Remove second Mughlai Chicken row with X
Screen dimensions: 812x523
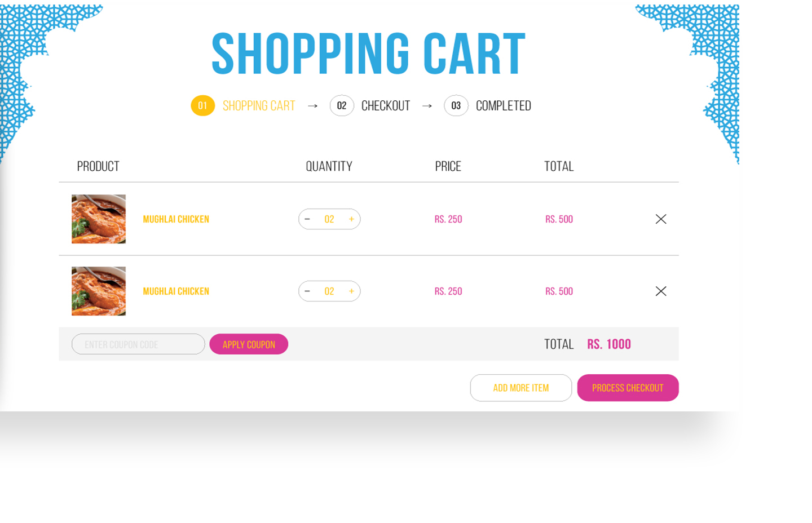(661, 291)
